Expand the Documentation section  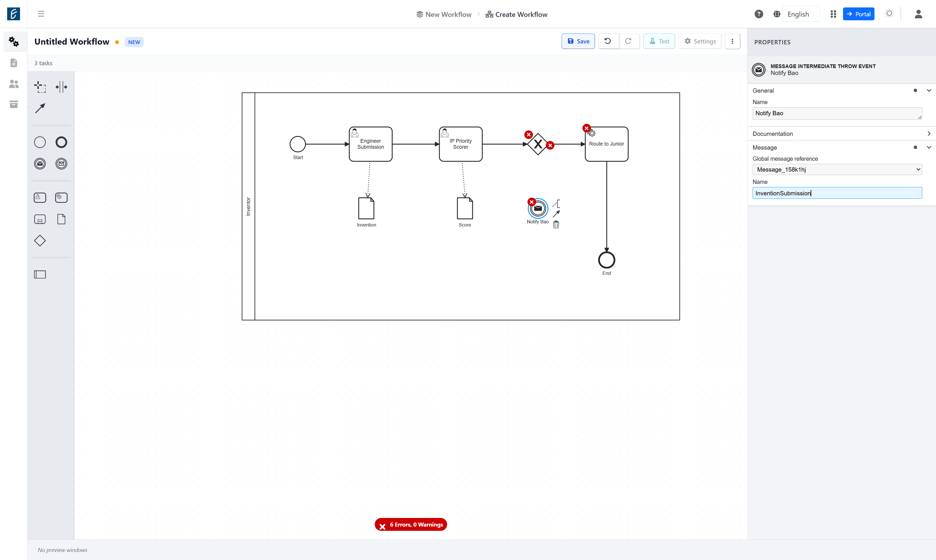(x=929, y=134)
